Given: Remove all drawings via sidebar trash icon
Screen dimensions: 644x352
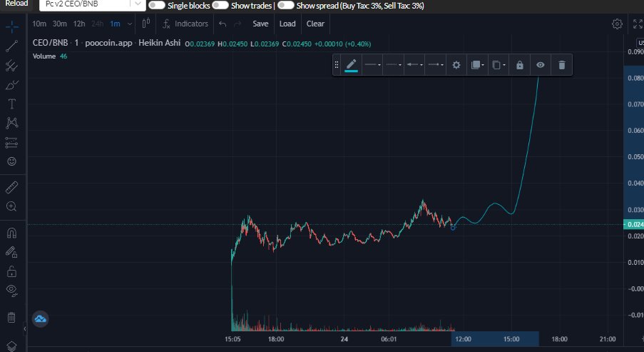Looking at the screenshot, I should coord(12,317).
